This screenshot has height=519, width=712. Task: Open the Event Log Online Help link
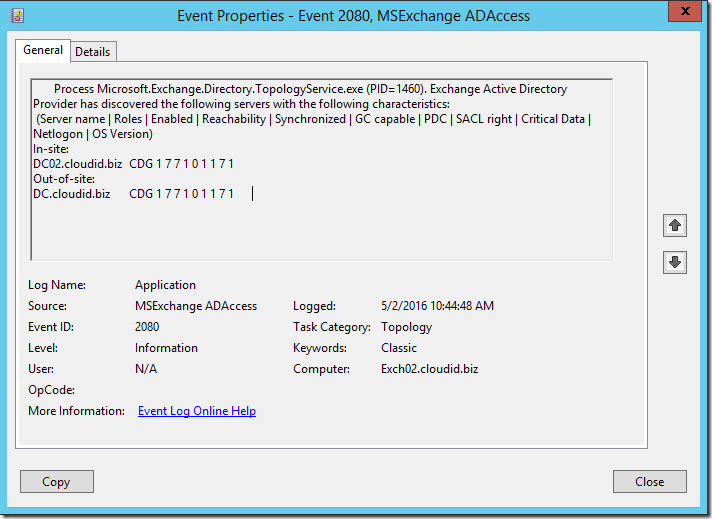pyautogui.click(x=197, y=411)
